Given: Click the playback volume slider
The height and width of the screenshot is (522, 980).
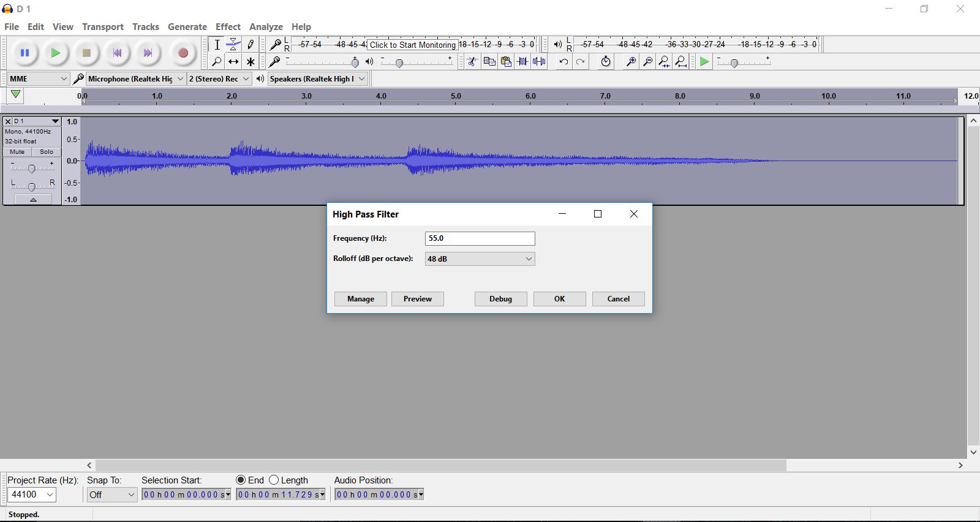Looking at the screenshot, I should (x=417, y=62).
